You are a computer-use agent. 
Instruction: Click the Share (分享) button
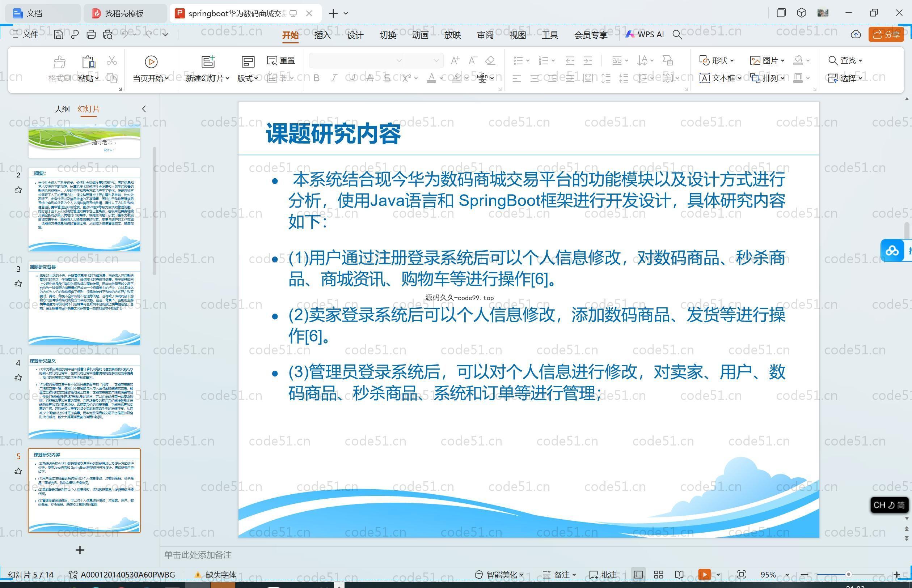coord(886,34)
